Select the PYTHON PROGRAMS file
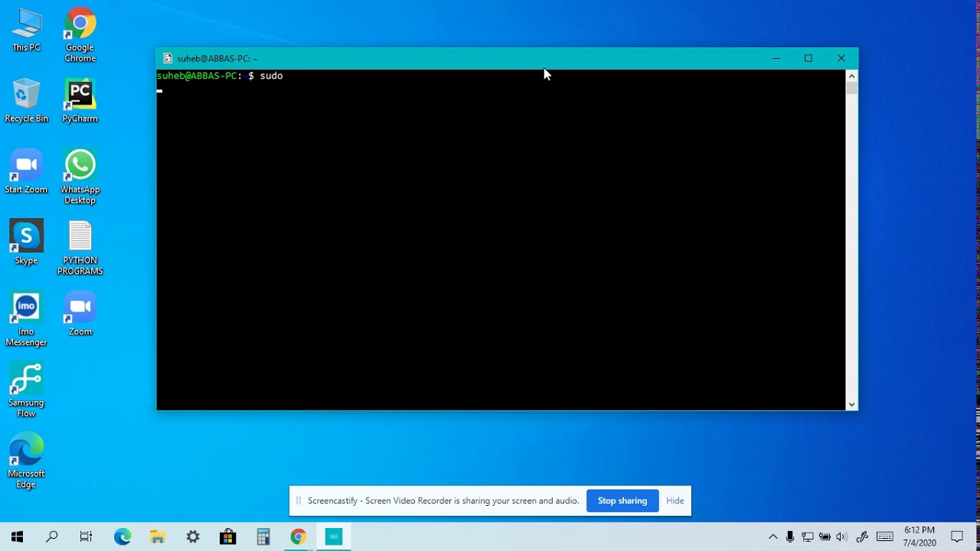 80,249
